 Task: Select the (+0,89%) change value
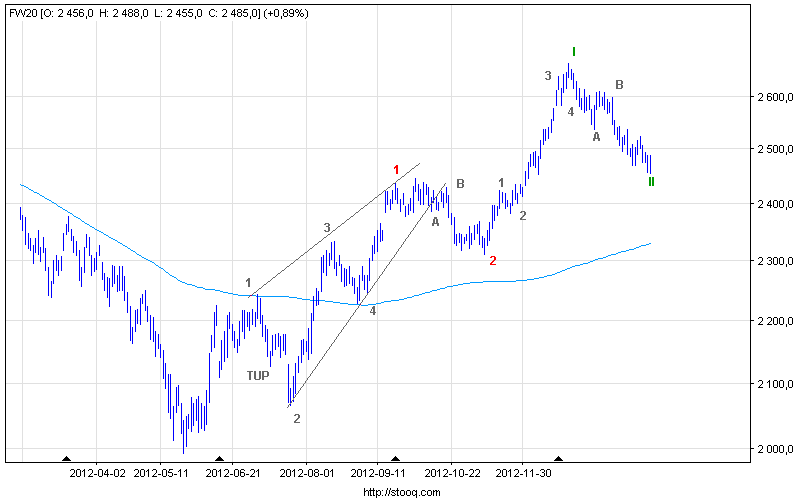tap(285, 14)
